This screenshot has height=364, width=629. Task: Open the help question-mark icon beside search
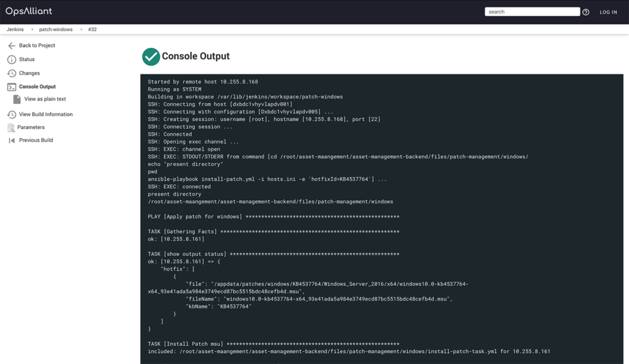tap(587, 11)
